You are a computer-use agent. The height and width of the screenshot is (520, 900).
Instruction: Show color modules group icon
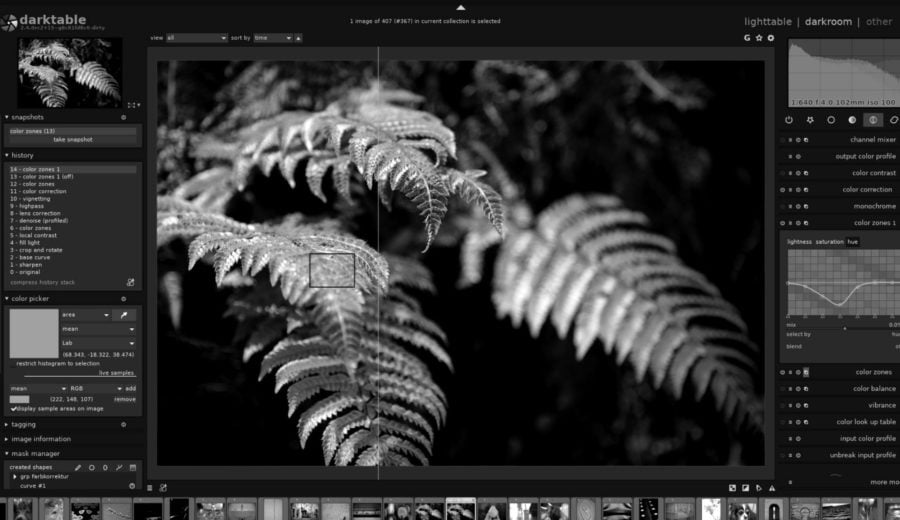(x=873, y=120)
